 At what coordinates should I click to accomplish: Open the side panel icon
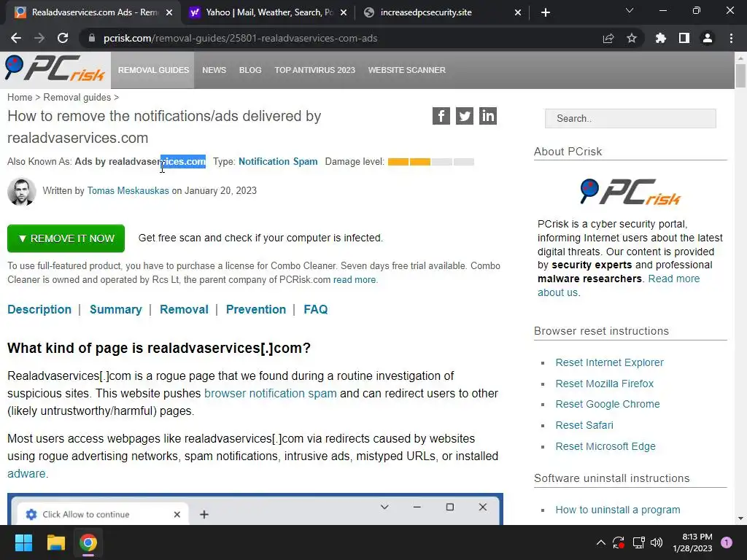click(684, 38)
